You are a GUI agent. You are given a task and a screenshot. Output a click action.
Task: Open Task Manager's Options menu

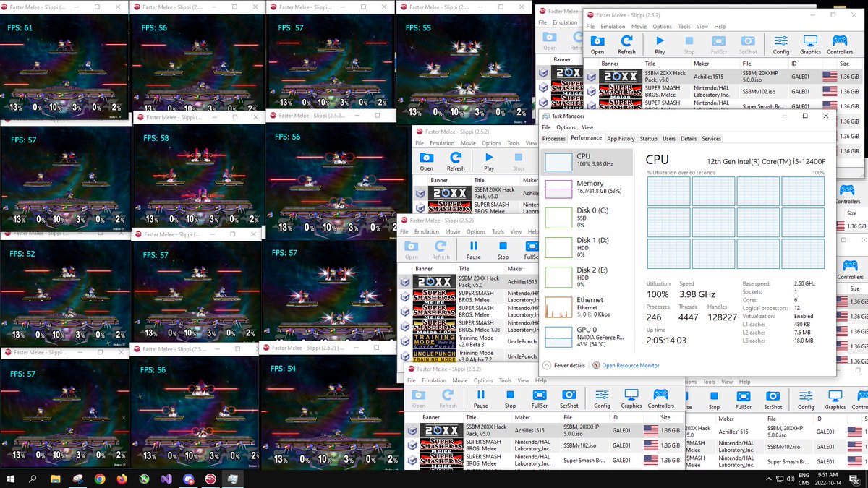click(x=566, y=127)
